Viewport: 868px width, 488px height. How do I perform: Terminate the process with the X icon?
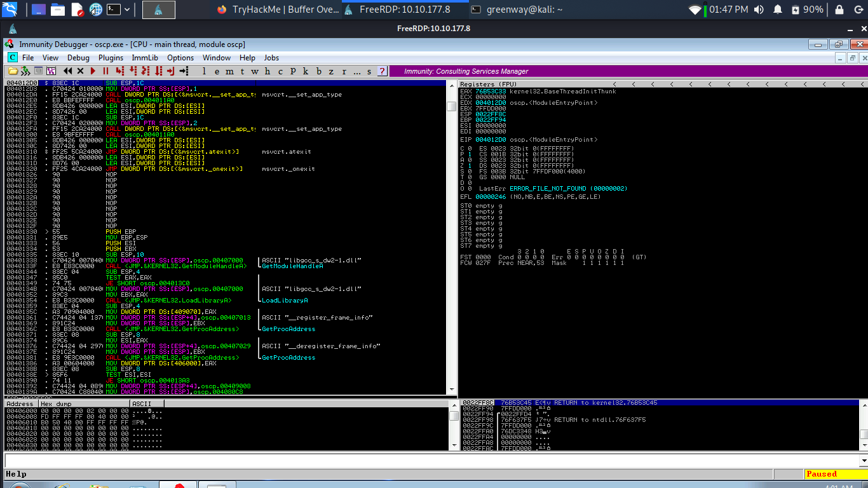pyautogui.click(x=80, y=71)
